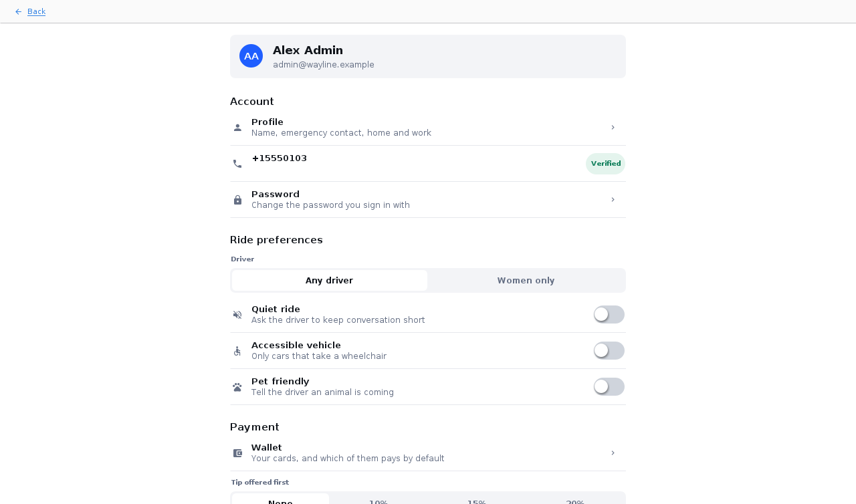Click the admin@wayline.example email text
This screenshot has width=856, height=504.
324,65
